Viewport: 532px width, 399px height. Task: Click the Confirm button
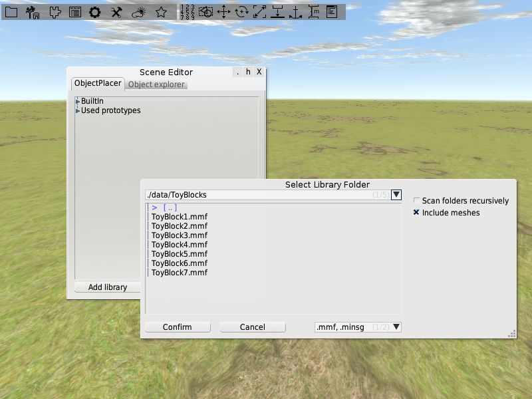point(177,327)
